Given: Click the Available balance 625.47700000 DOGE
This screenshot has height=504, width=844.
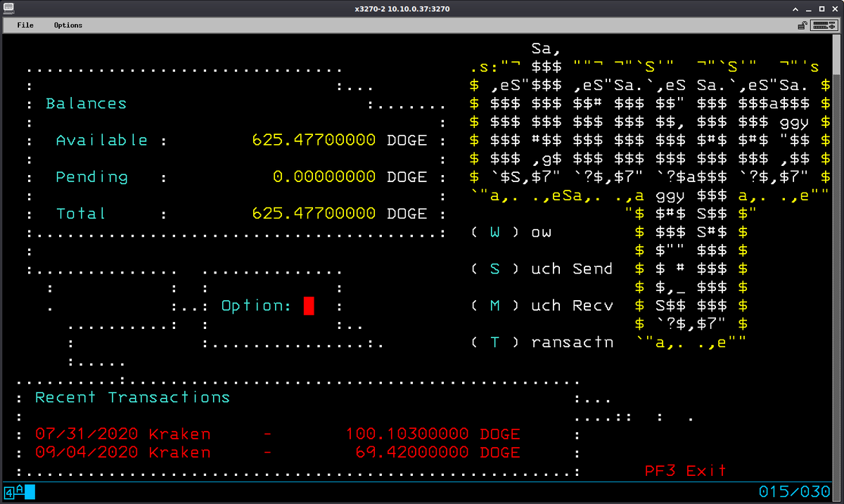Looking at the screenshot, I should pos(340,141).
